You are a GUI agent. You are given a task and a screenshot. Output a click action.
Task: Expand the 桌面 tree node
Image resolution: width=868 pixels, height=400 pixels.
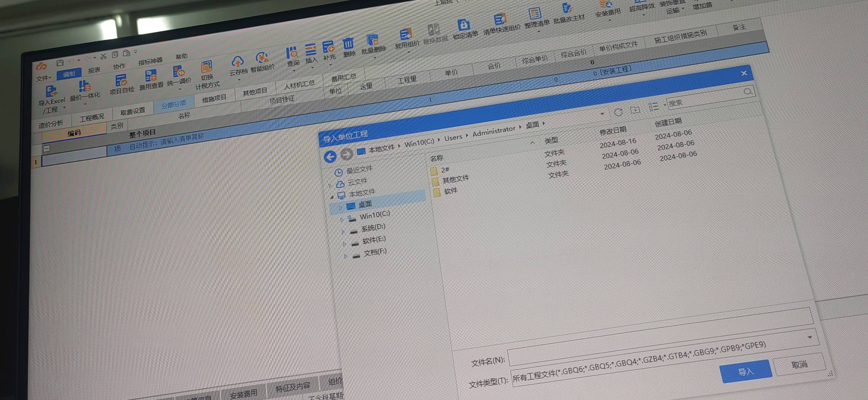click(340, 207)
